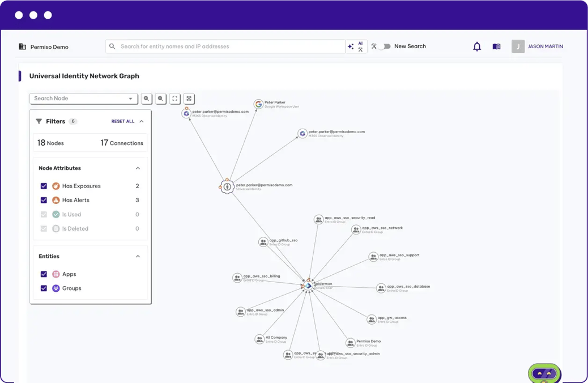The height and width of the screenshot is (383, 588).
Task: Collapse the Entities section
Action: (x=138, y=257)
